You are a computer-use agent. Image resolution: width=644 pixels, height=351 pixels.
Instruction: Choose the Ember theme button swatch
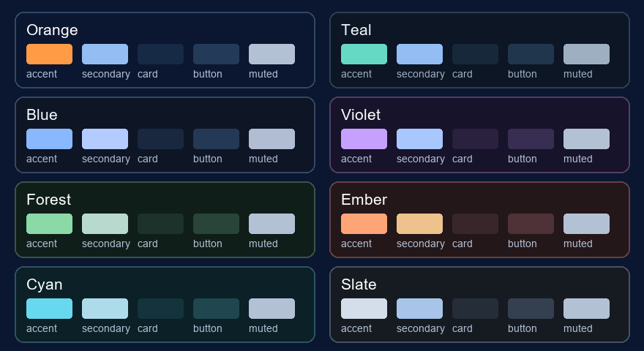tap(531, 224)
